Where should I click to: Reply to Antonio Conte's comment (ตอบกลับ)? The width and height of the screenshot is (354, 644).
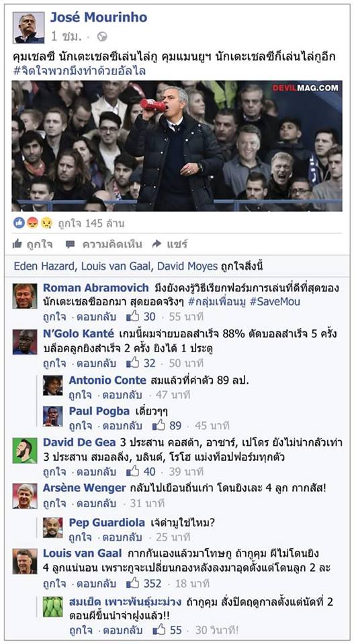point(122,394)
